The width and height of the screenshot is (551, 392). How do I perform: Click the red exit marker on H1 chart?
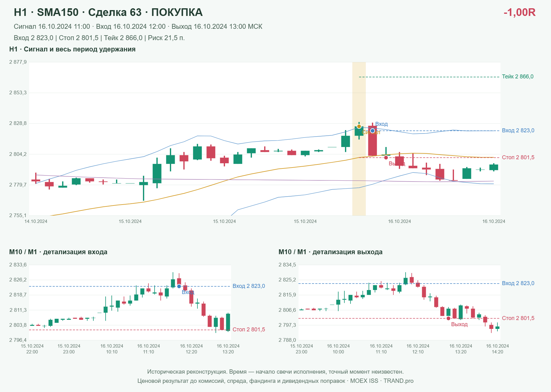pyautogui.click(x=386, y=157)
